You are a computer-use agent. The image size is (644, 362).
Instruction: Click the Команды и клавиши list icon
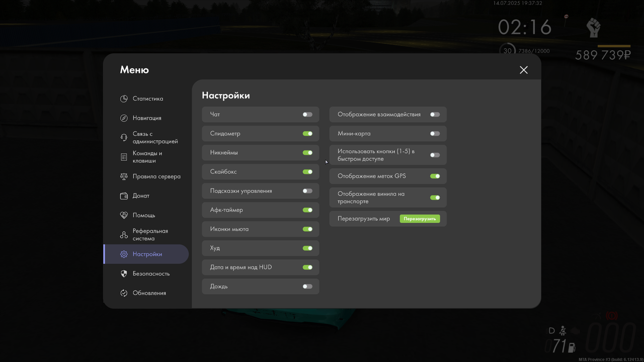click(x=124, y=157)
